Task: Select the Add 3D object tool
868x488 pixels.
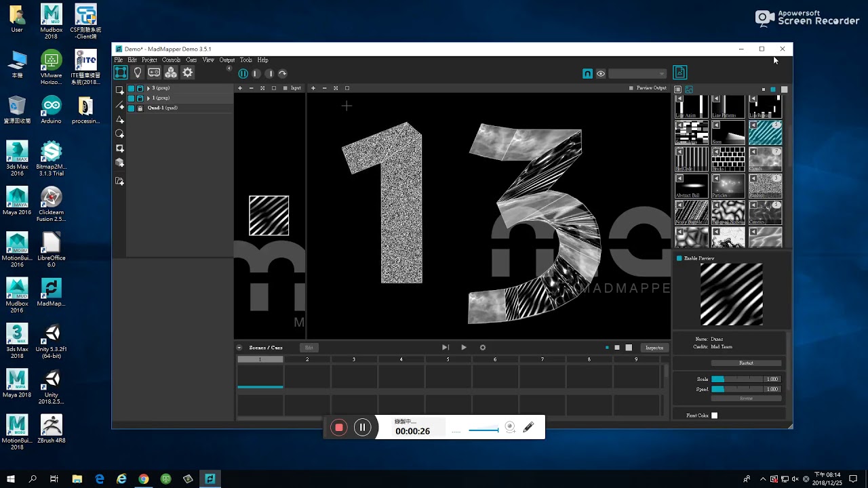Action: (120, 163)
